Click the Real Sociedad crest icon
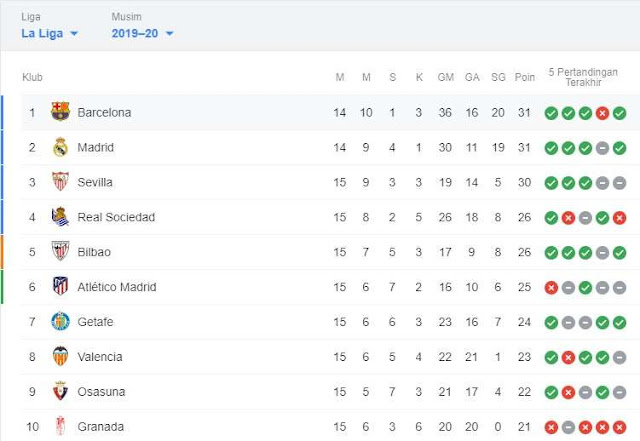 (x=60, y=217)
